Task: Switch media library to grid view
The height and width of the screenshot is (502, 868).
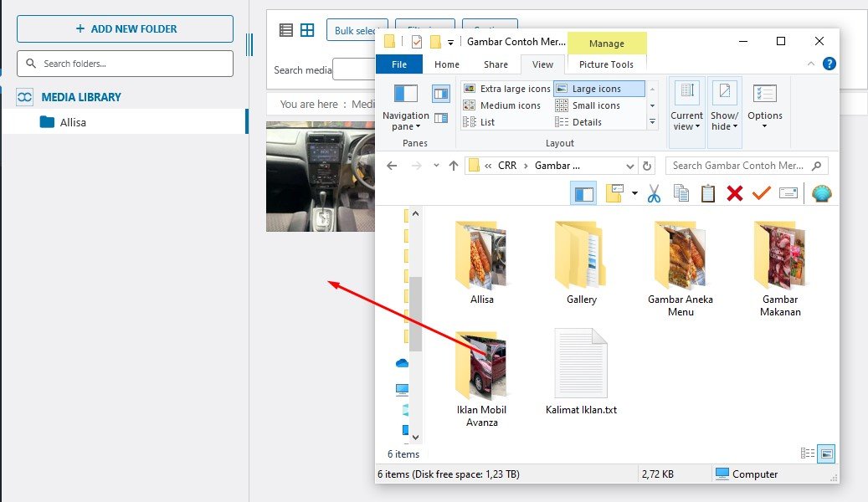Action: point(307,30)
